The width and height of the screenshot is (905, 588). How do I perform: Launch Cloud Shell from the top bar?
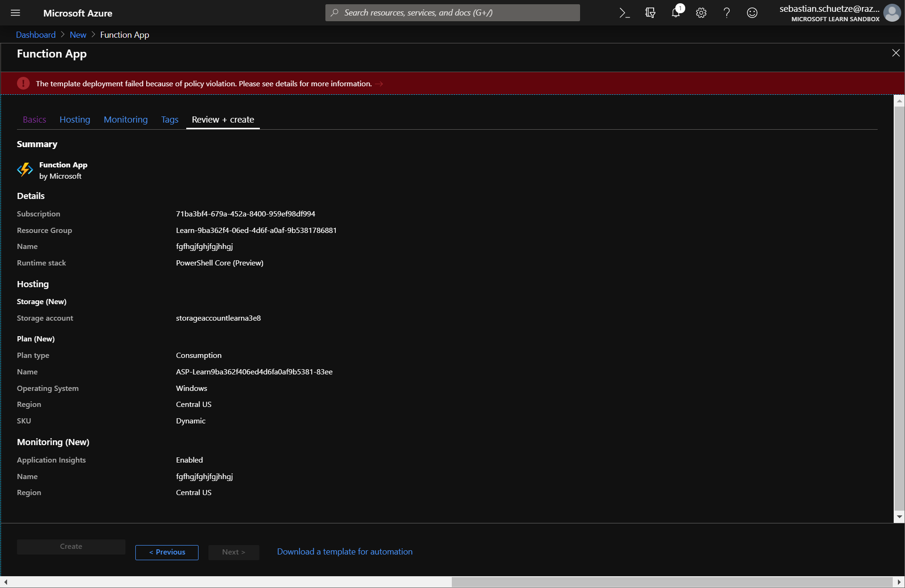(625, 13)
